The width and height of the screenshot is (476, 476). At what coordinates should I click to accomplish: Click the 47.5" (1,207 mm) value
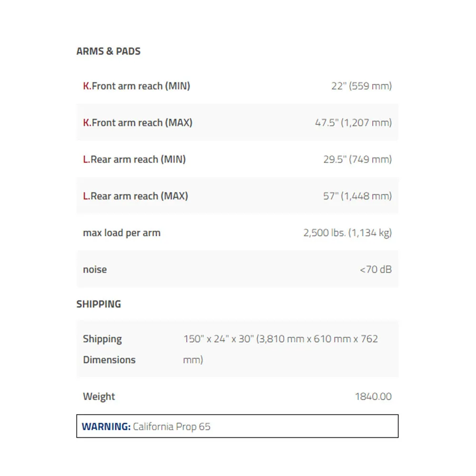click(353, 123)
